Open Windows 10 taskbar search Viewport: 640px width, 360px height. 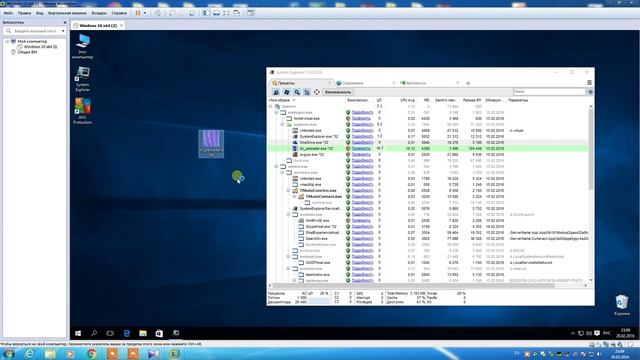(94, 333)
